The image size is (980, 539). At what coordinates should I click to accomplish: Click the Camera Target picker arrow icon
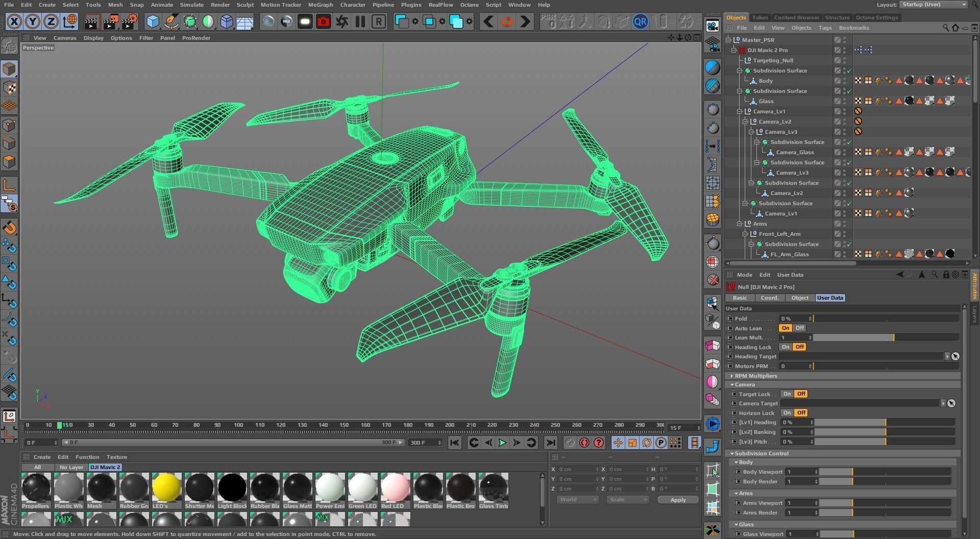click(x=951, y=403)
